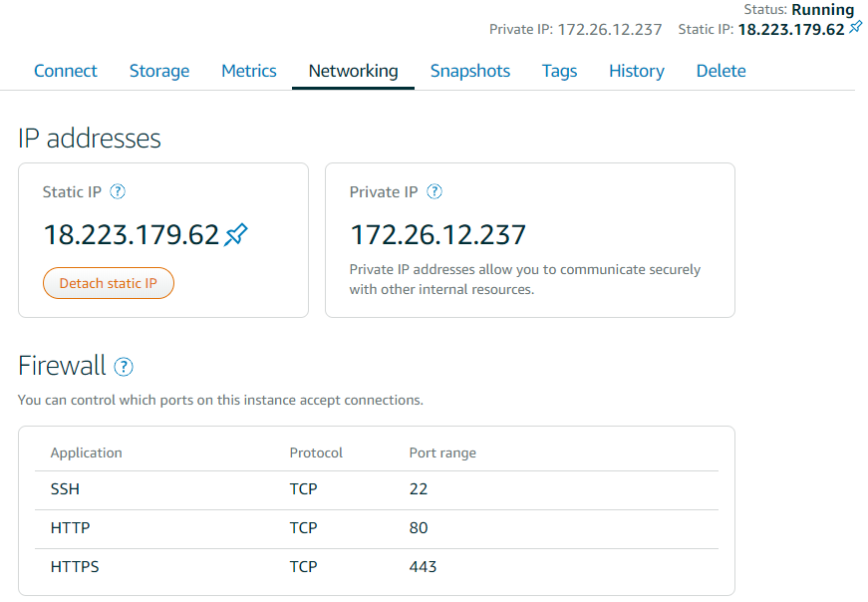Open the Firewall help icon
Viewport: 868px width, 602px height.
tap(124, 367)
